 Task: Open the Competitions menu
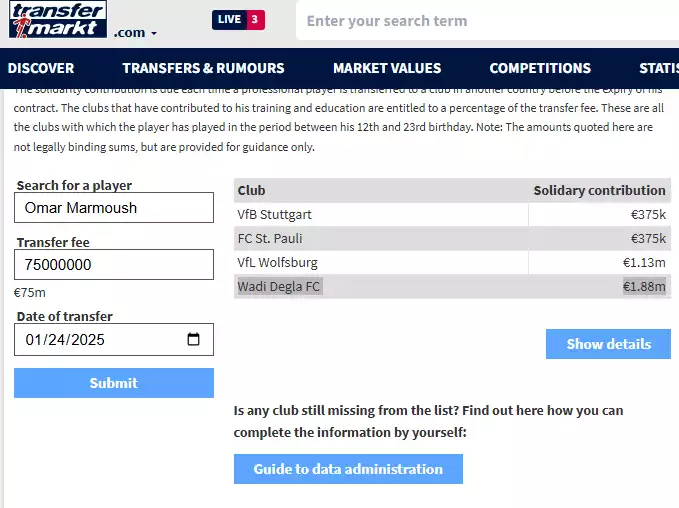pyautogui.click(x=539, y=68)
